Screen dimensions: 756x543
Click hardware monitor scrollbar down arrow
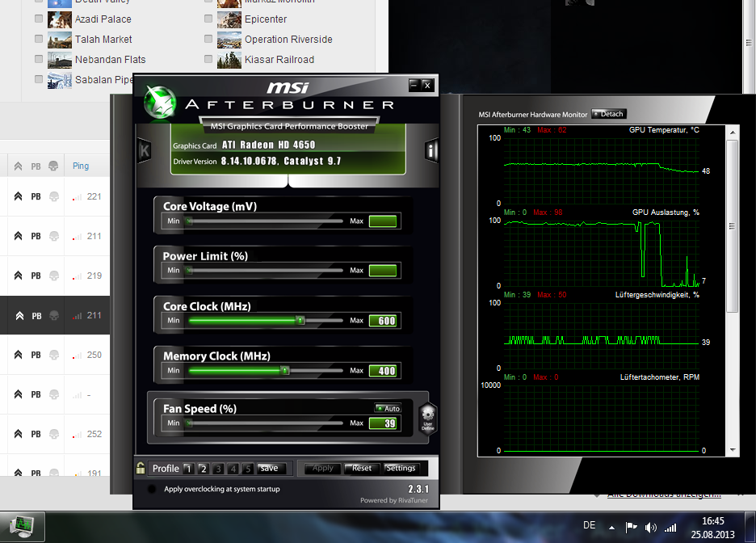coord(733,450)
